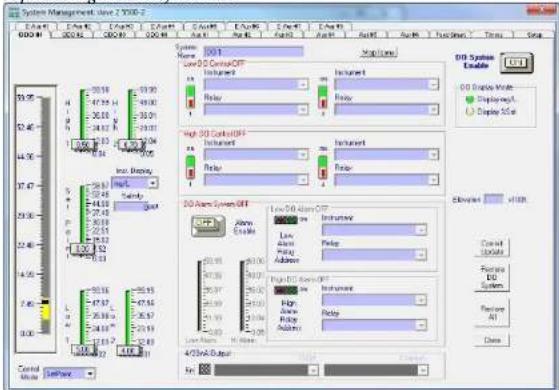The height and width of the screenshot is (390, 559).
Task: Open the first 4/20mA Output dropdown
Action: 313,370
